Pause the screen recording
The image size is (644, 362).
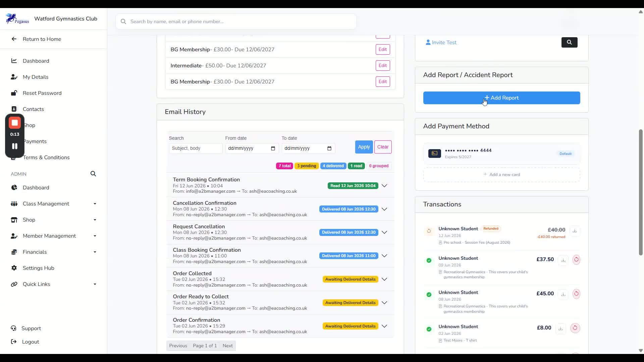(x=15, y=146)
